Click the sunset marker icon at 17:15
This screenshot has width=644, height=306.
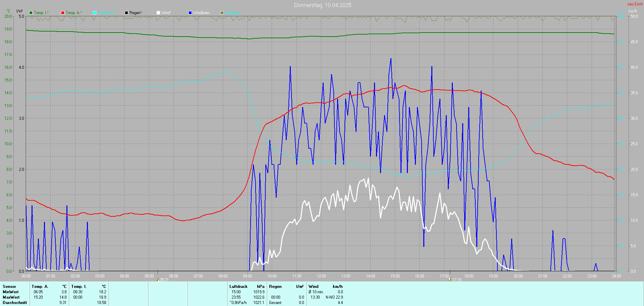coord(450,279)
